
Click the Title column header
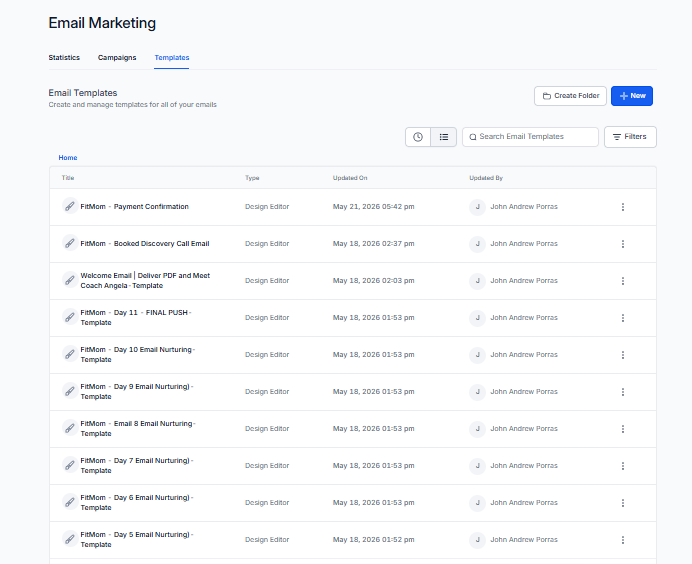tap(68, 178)
